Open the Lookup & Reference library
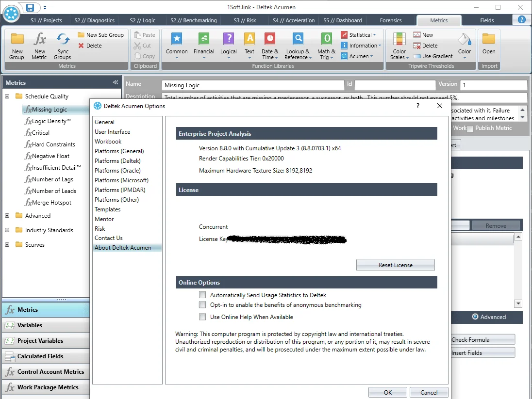 click(x=298, y=46)
